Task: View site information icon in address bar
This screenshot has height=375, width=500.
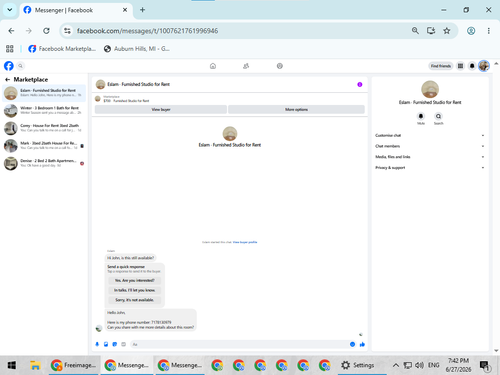Action: click(x=67, y=31)
